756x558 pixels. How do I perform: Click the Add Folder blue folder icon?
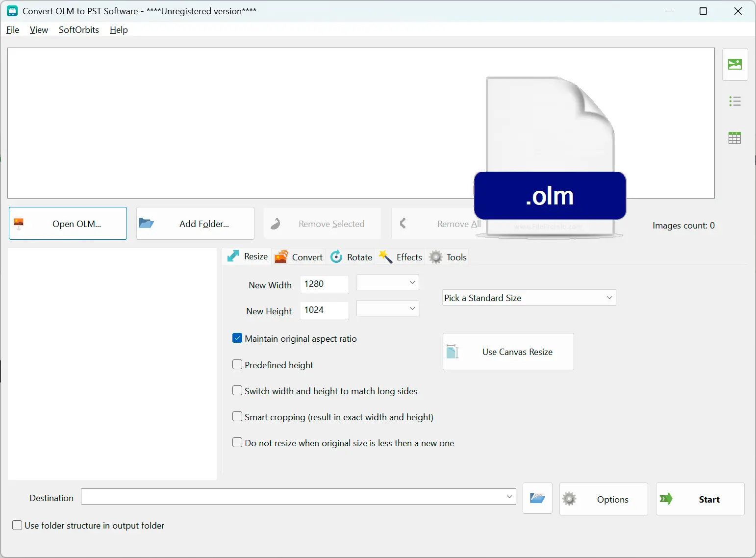[x=146, y=224]
